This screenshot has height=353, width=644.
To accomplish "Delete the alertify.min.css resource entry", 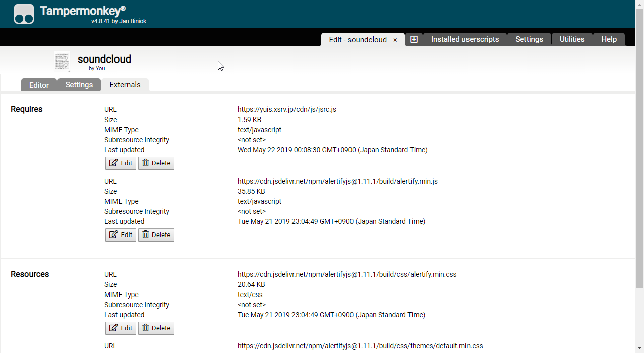I will [156, 328].
